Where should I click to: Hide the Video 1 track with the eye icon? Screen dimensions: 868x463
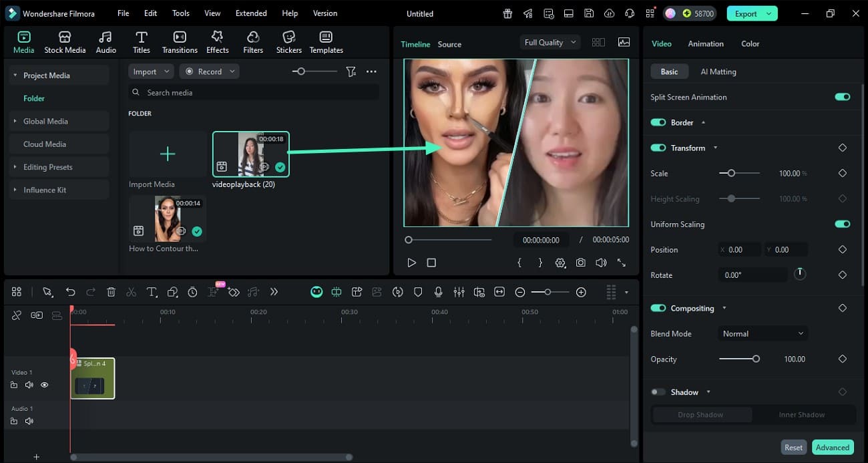click(x=44, y=385)
